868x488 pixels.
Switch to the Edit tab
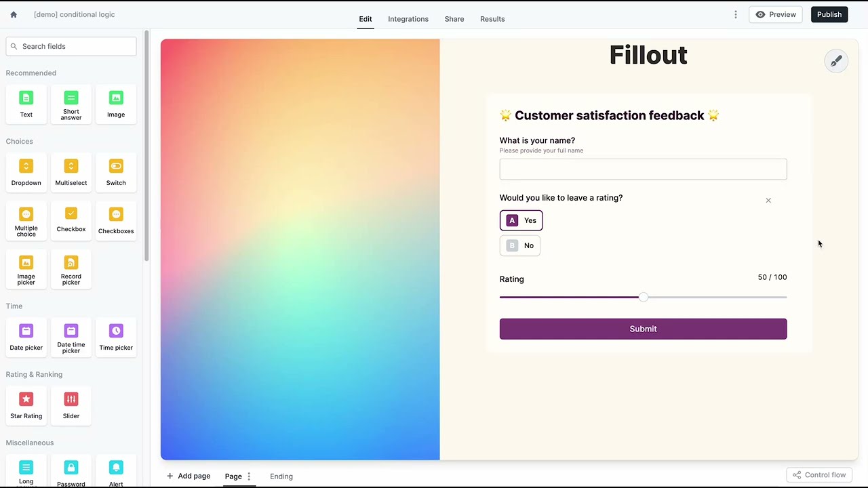[x=366, y=19]
